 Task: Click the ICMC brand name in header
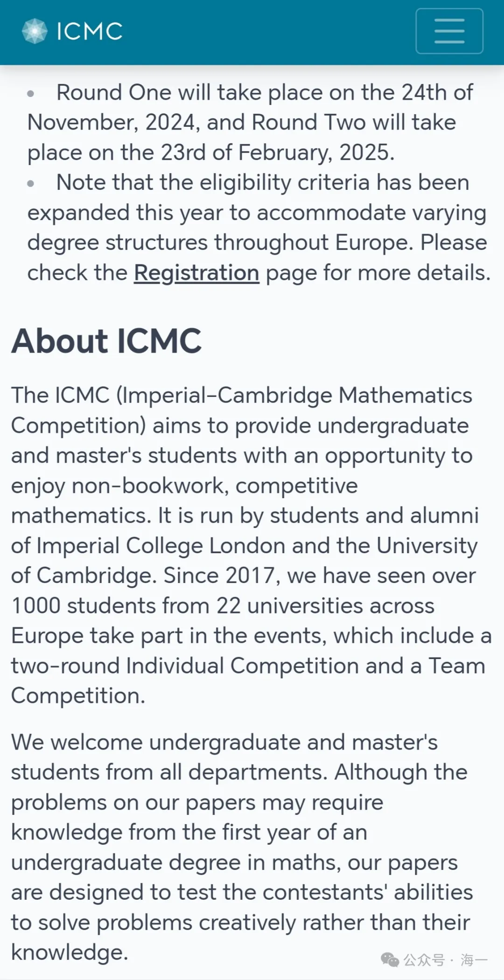(x=89, y=31)
